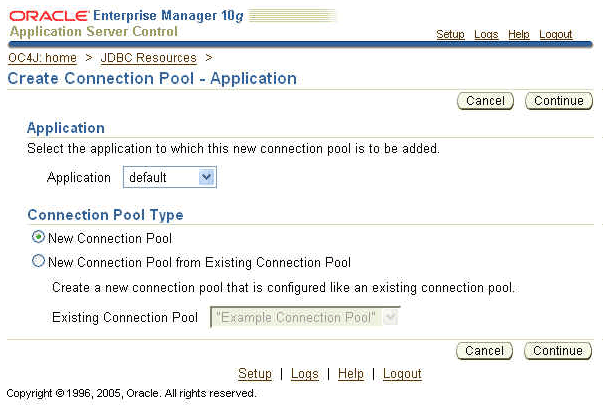The height and width of the screenshot is (410, 603).
Task: Click Logout in the header
Action: click(556, 34)
